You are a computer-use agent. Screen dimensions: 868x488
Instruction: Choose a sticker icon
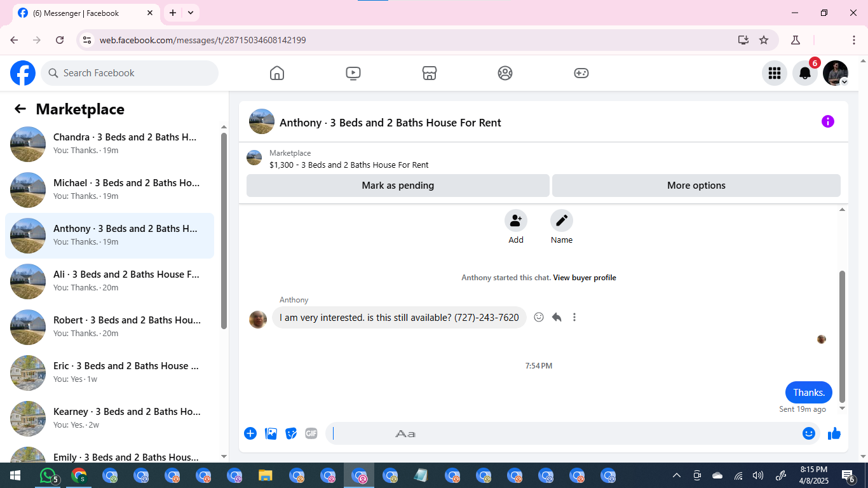291,433
